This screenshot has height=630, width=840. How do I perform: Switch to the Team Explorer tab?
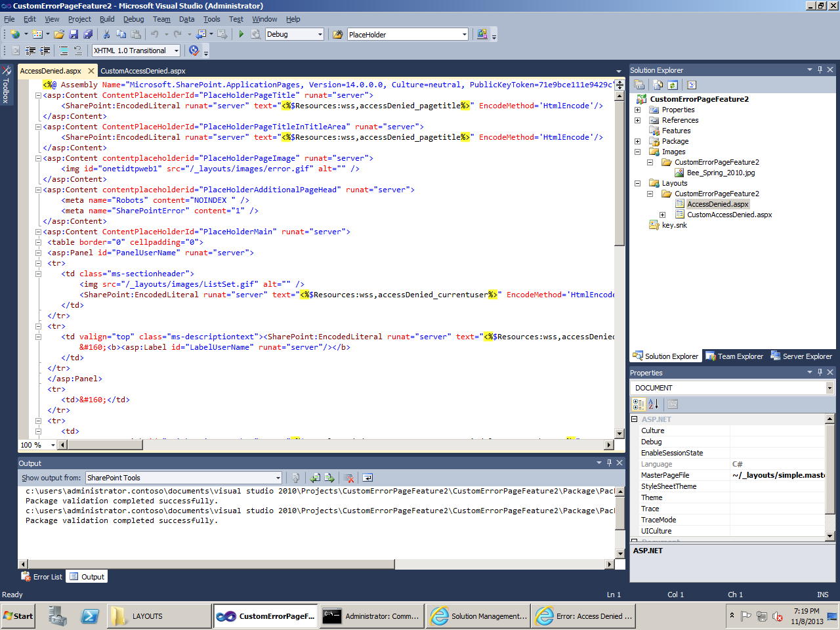(x=734, y=356)
